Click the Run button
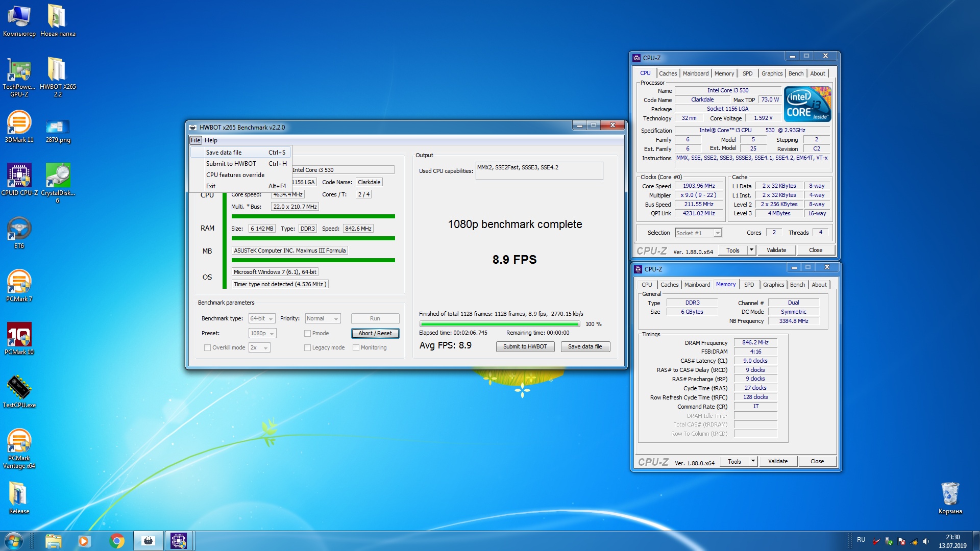Viewport: 980px width, 551px height. coord(375,318)
